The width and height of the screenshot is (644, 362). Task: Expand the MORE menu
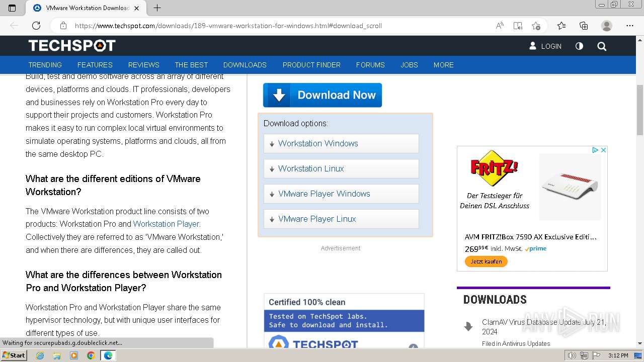(x=444, y=65)
